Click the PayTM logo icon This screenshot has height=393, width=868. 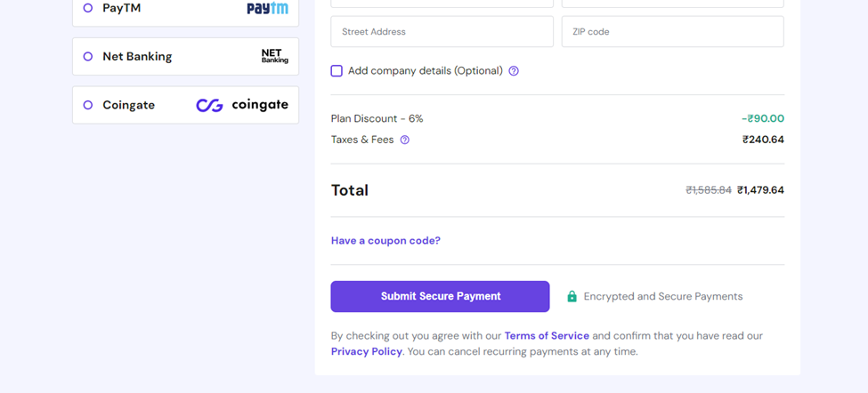(x=267, y=8)
